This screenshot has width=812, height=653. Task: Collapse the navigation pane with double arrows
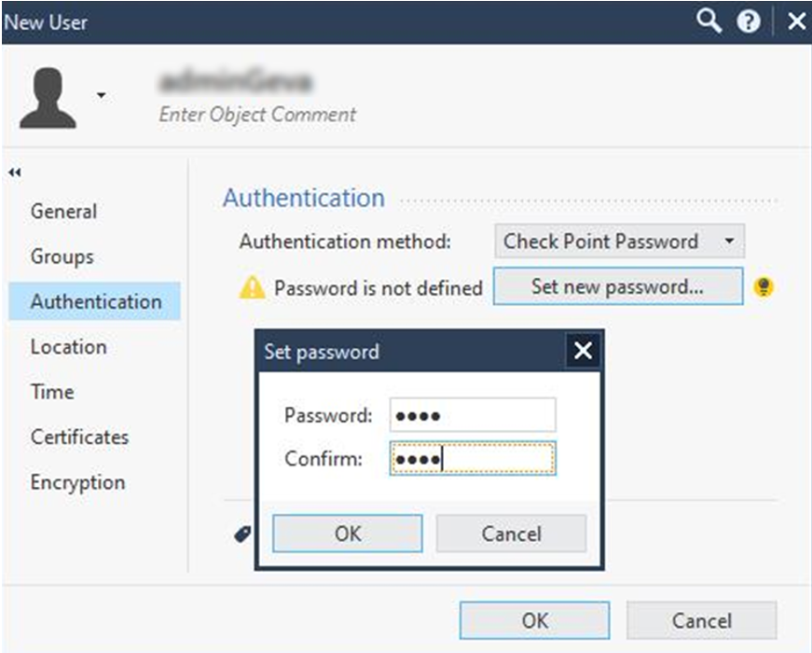pos(15,173)
